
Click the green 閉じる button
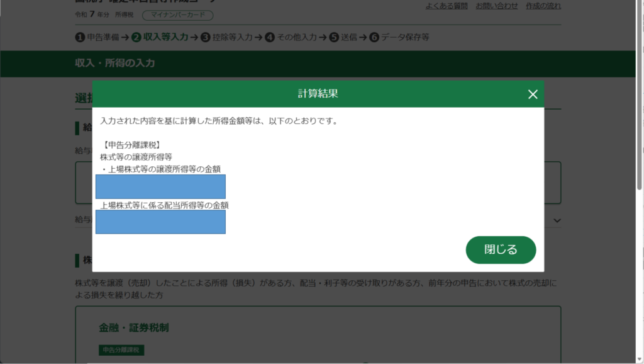(x=501, y=249)
